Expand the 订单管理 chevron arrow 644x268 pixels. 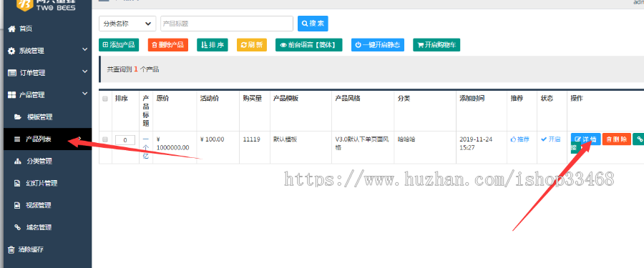coord(85,71)
